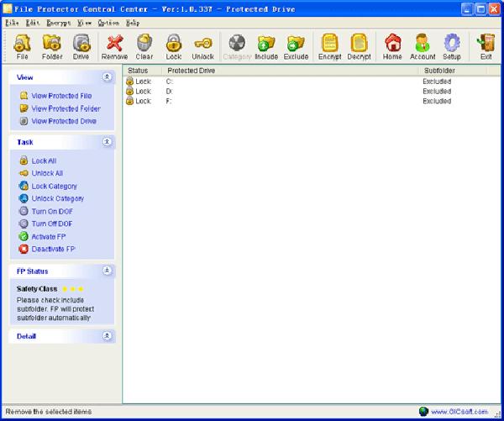
Task: Open the Account toolbar icon
Action: (423, 46)
